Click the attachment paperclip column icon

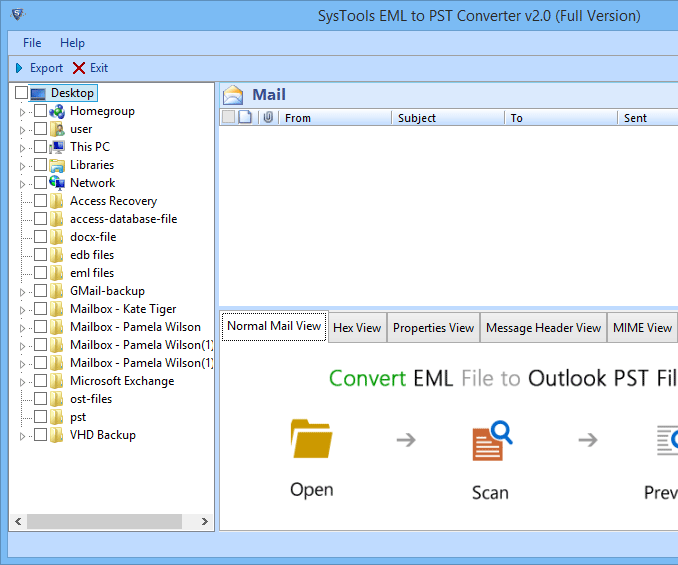click(268, 117)
